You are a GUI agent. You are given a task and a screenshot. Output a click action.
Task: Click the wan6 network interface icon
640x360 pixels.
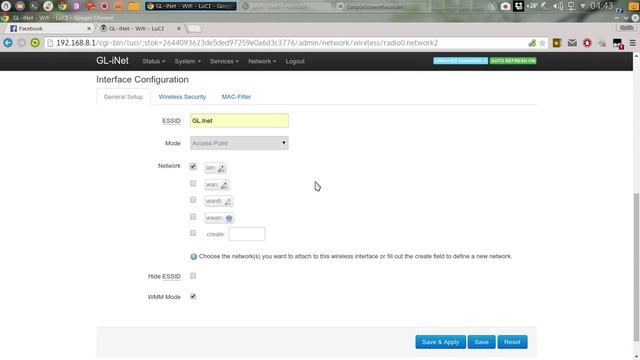click(x=228, y=201)
